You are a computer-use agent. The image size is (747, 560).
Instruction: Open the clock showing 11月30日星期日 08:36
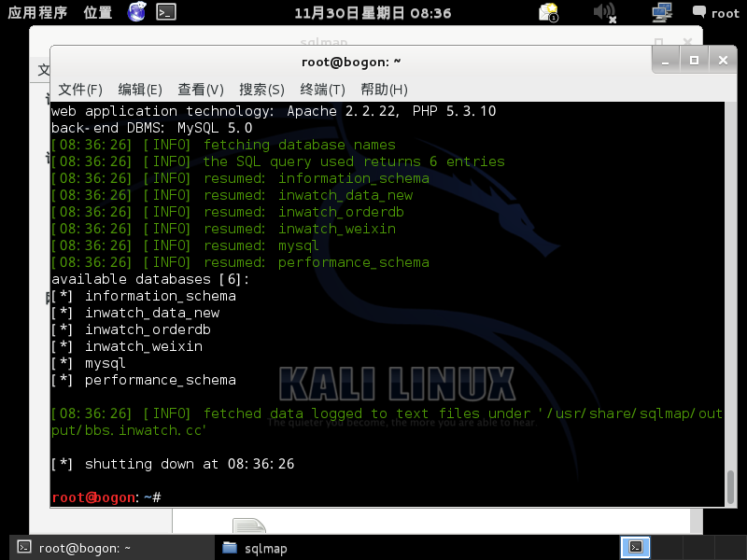pos(373,13)
